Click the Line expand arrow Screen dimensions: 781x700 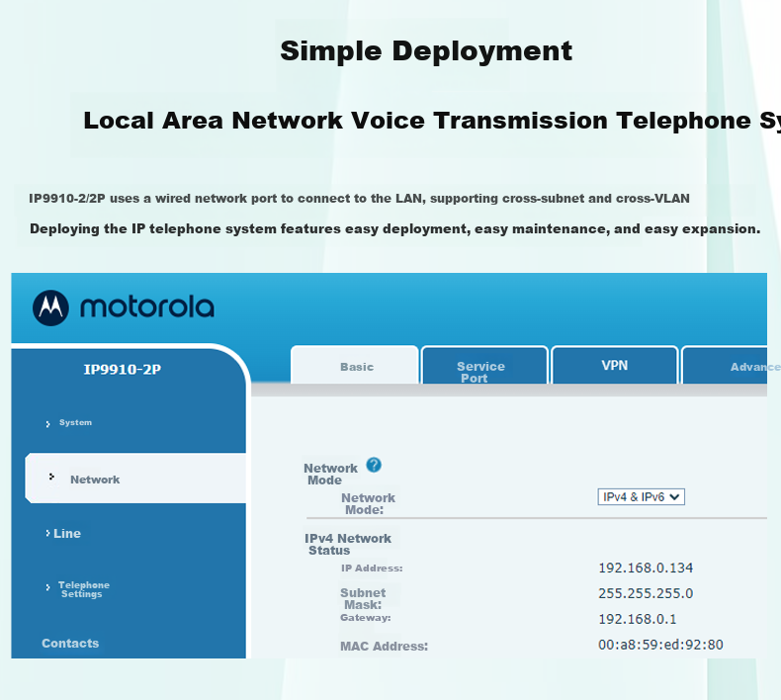(47, 533)
